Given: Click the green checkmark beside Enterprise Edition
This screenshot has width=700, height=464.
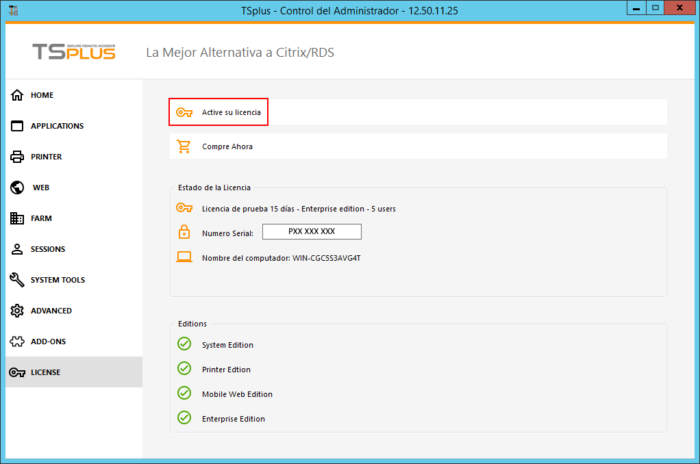Looking at the screenshot, I should (184, 418).
